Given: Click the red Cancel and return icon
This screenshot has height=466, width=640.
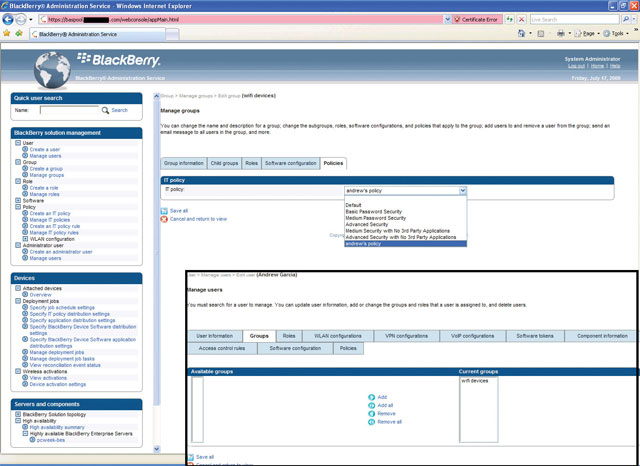Looking at the screenshot, I should 164,219.
